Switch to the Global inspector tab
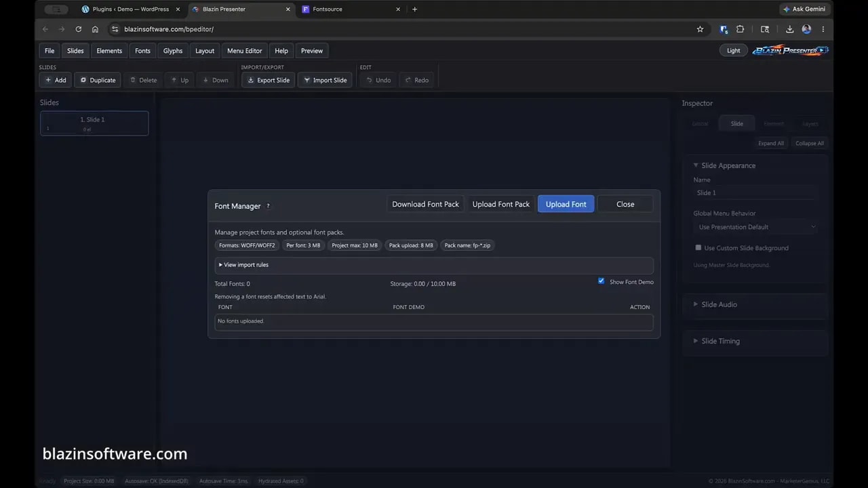Screen dimensions: 868x488 [700, 123]
